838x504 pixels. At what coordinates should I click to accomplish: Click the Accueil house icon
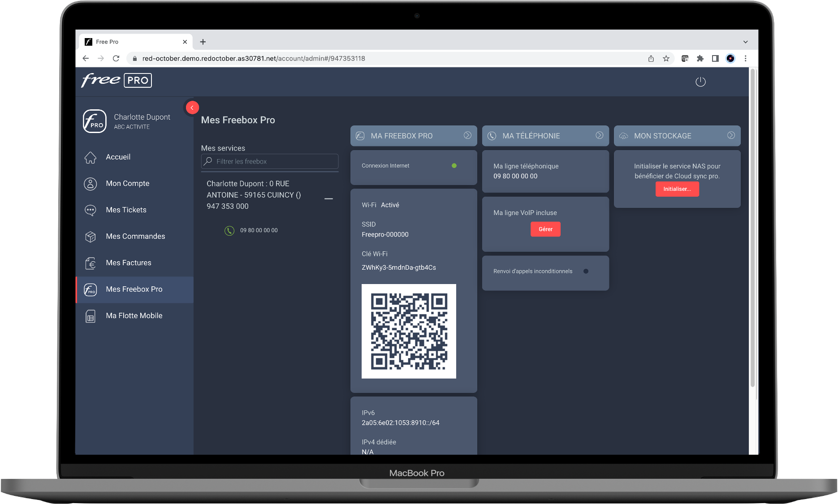coord(91,157)
